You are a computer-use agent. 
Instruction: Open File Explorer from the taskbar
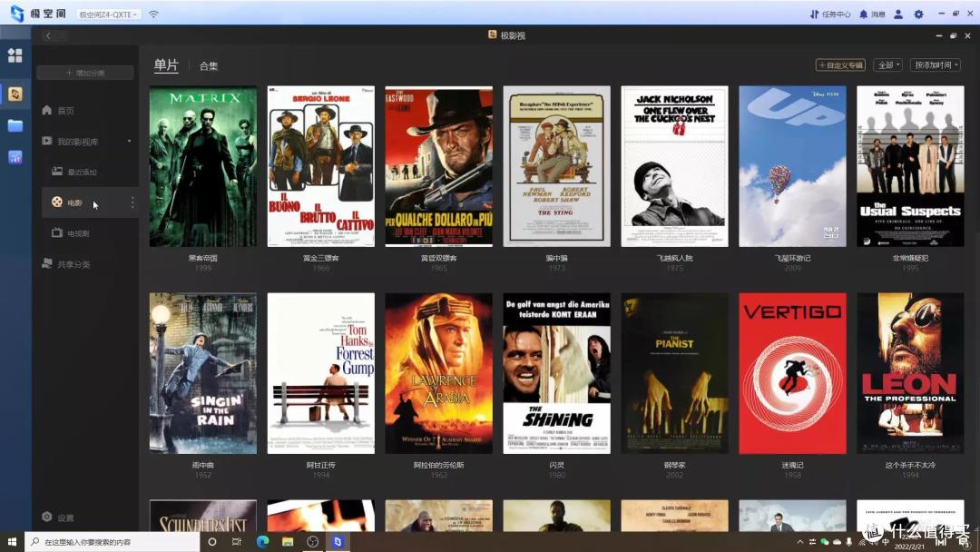click(288, 542)
